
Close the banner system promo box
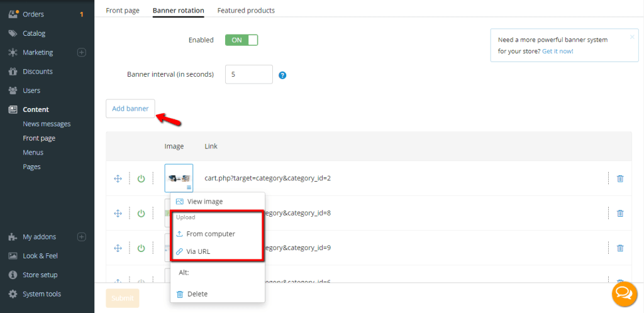pos(632,37)
